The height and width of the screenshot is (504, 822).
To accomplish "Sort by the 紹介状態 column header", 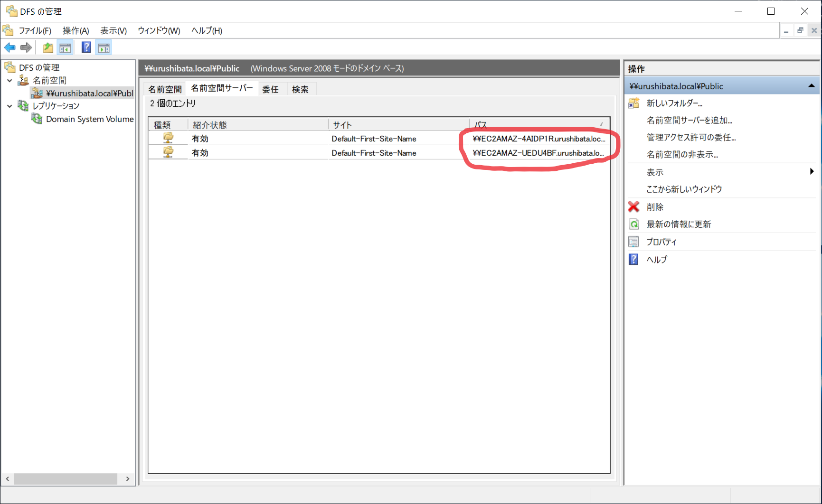I will pos(258,125).
